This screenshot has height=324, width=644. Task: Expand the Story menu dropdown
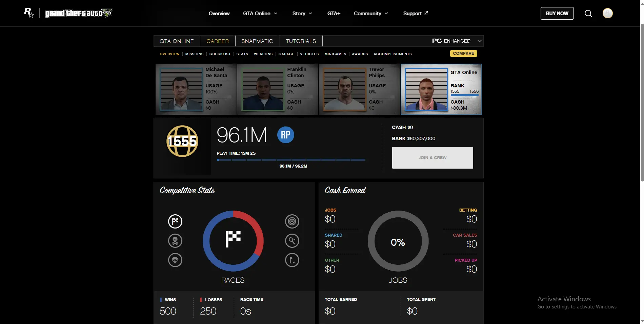(302, 14)
